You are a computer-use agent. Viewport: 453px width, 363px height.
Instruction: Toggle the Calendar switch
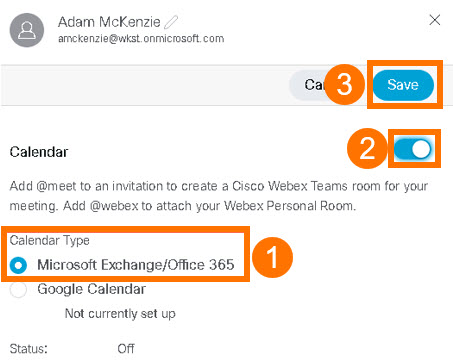pyautogui.click(x=413, y=149)
